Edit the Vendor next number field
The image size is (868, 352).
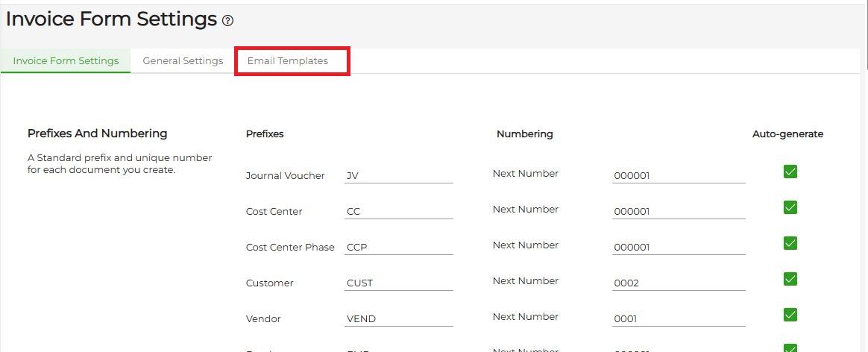(x=678, y=319)
